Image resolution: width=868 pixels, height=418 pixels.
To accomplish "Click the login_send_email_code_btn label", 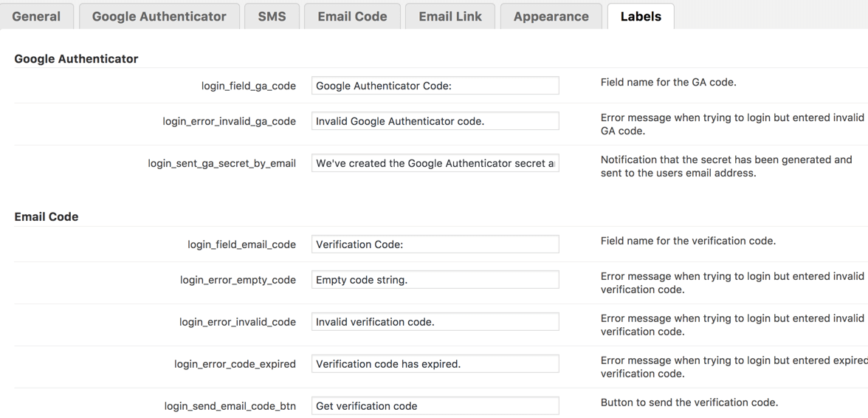I will coord(230,406).
